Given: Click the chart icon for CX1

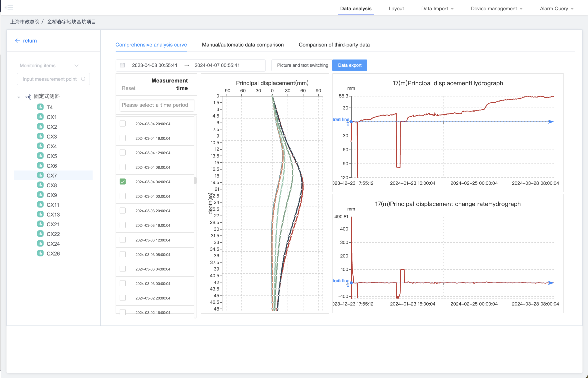Looking at the screenshot, I should [40, 117].
